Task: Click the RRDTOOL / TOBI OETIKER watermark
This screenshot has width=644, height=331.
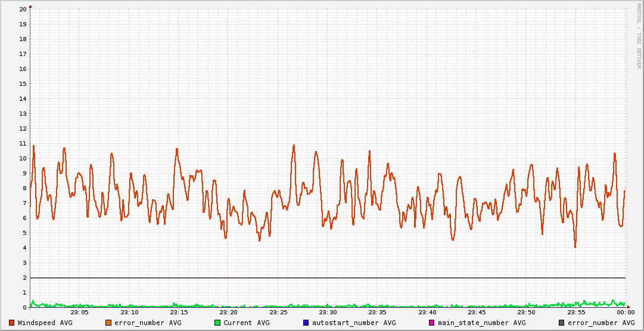Action: click(639, 36)
